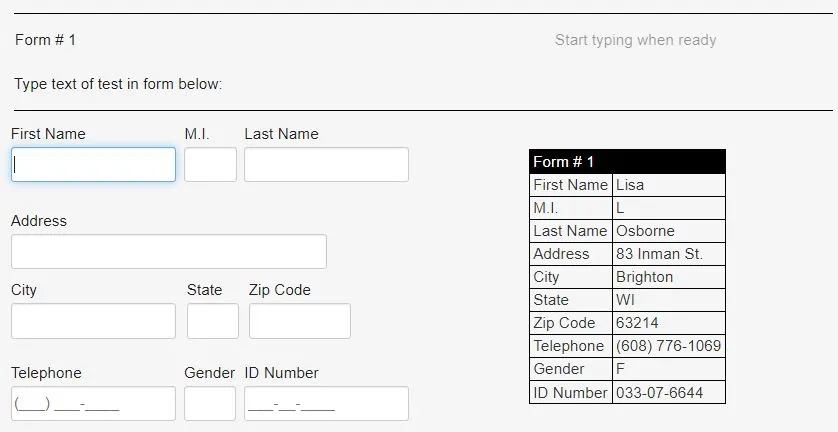Focus the Gender input box

[x=210, y=404]
